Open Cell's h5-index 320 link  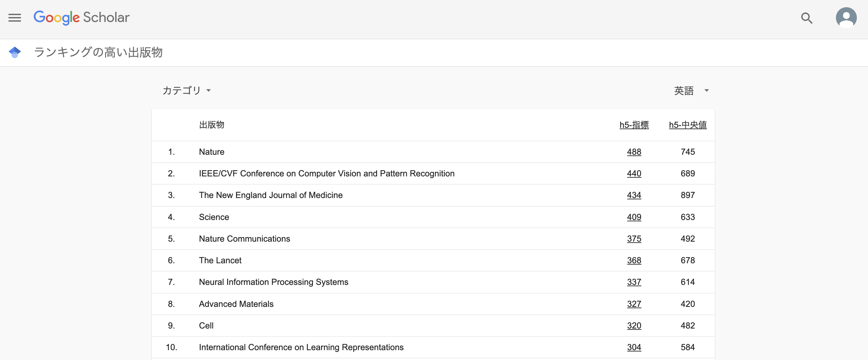point(634,325)
